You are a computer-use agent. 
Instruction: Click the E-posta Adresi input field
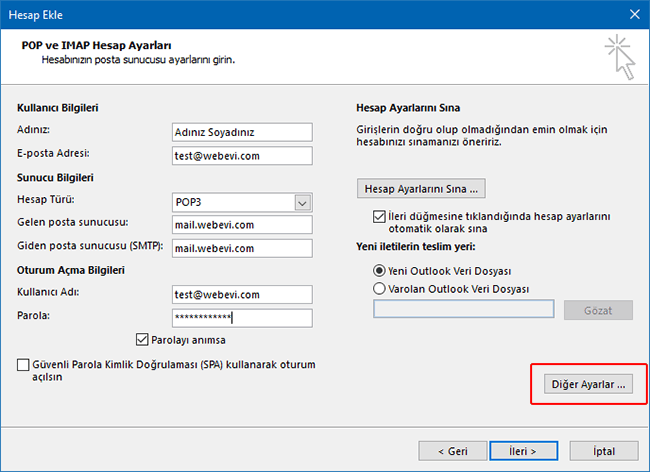pos(242,155)
